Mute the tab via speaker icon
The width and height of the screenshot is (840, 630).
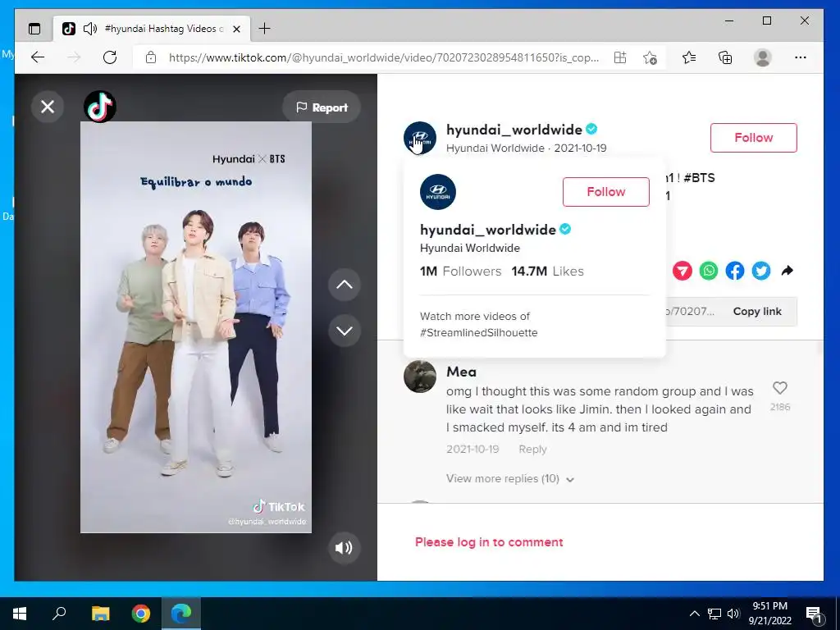[x=90, y=29]
